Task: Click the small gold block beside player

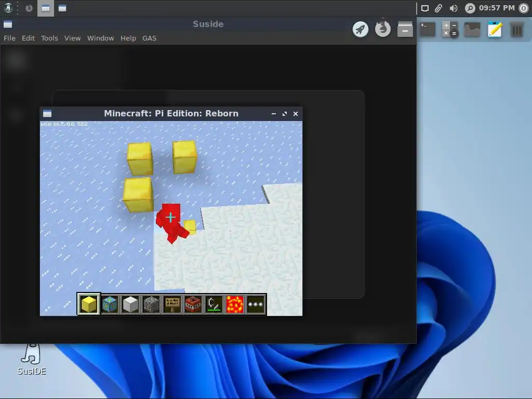Action: click(190, 227)
